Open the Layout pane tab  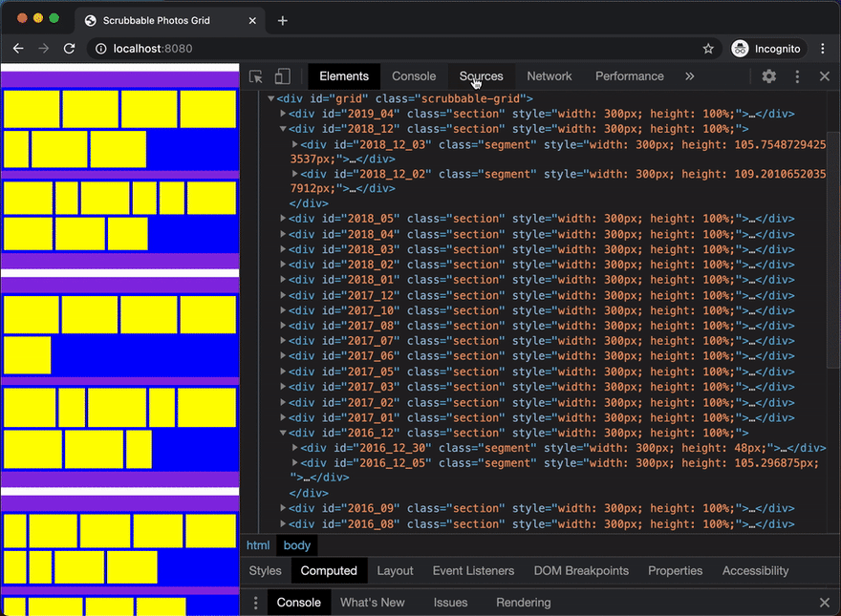coord(395,571)
